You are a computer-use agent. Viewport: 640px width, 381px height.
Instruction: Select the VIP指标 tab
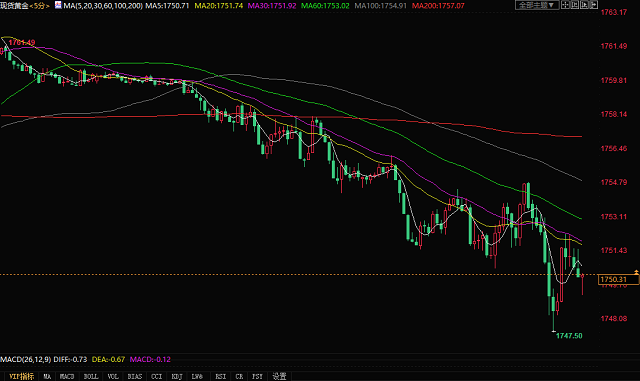coord(22,377)
